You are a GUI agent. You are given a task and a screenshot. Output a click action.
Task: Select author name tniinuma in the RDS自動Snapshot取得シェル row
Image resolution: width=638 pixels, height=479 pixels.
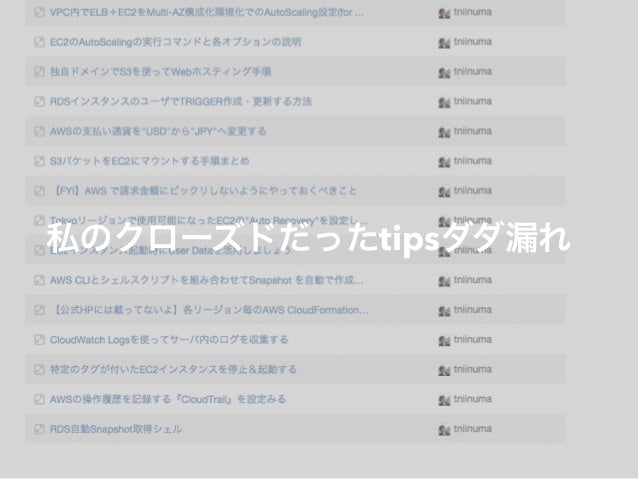[x=473, y=429]
